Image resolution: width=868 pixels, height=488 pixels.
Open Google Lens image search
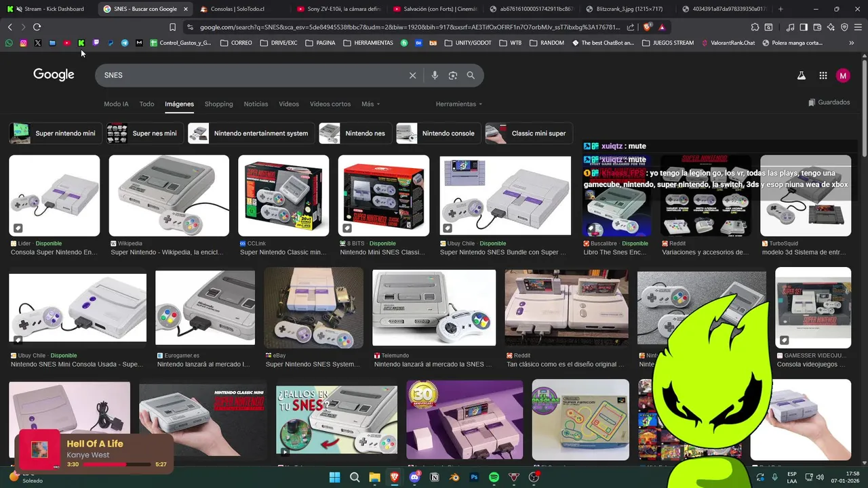[453, 75]
